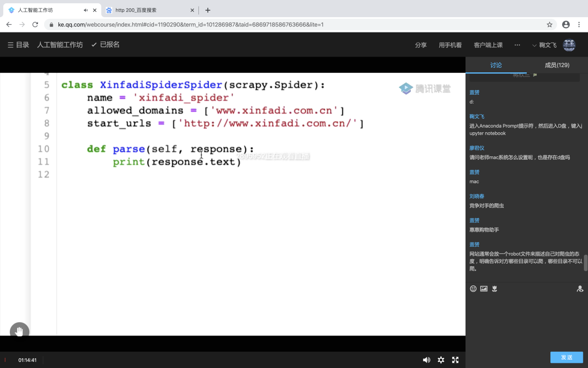This screenshot has width=588, height=368.
Task: Mute audio on the 人工智能工作坊 tab
Action: click(x=86, y=10)
